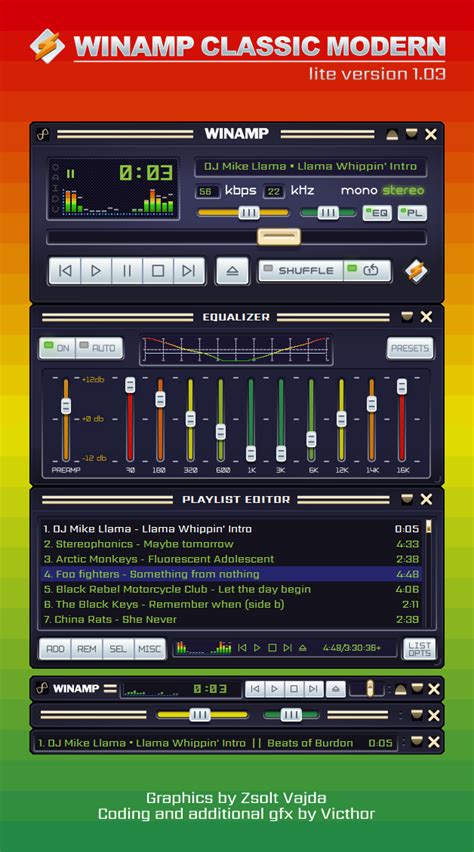Click the 12K band slider
This screenshot has height=852, width=474.
click(341, 419)
